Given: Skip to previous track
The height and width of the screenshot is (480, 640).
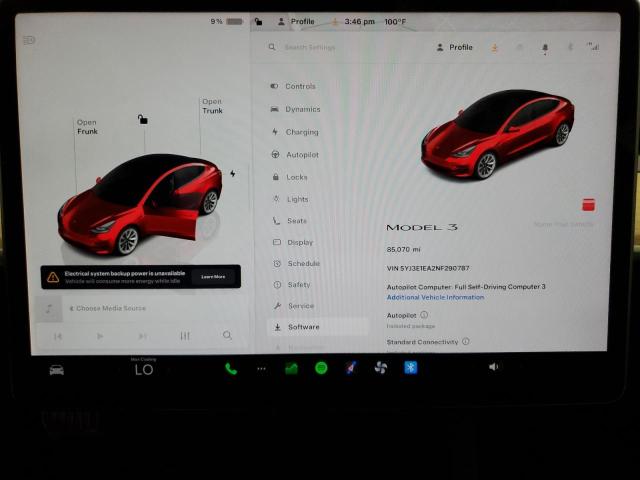Looking at the screenshot, I should click(x=58, y=336).
